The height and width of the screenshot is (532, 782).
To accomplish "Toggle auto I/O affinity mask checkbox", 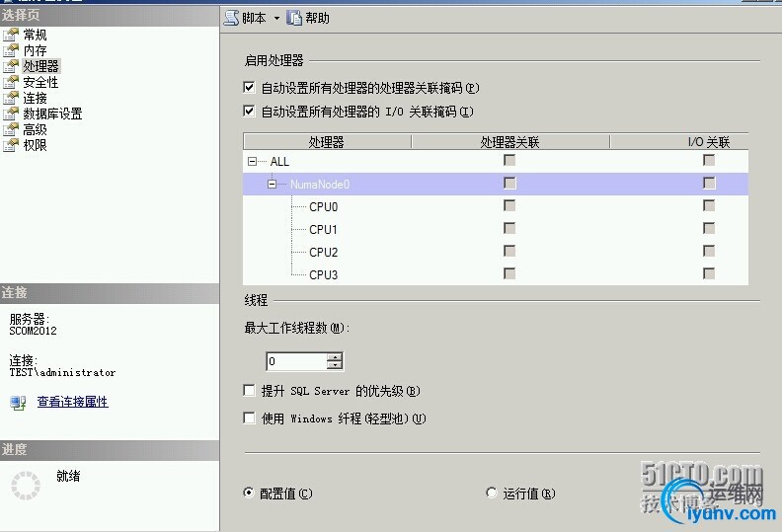I will point(249,111).
